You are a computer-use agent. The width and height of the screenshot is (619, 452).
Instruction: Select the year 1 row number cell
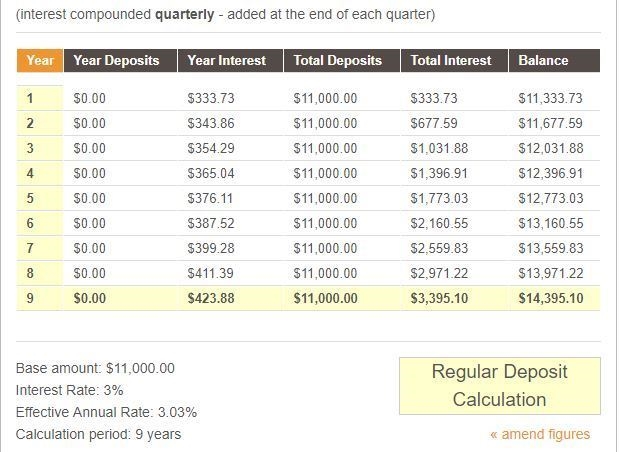(39, 98)
